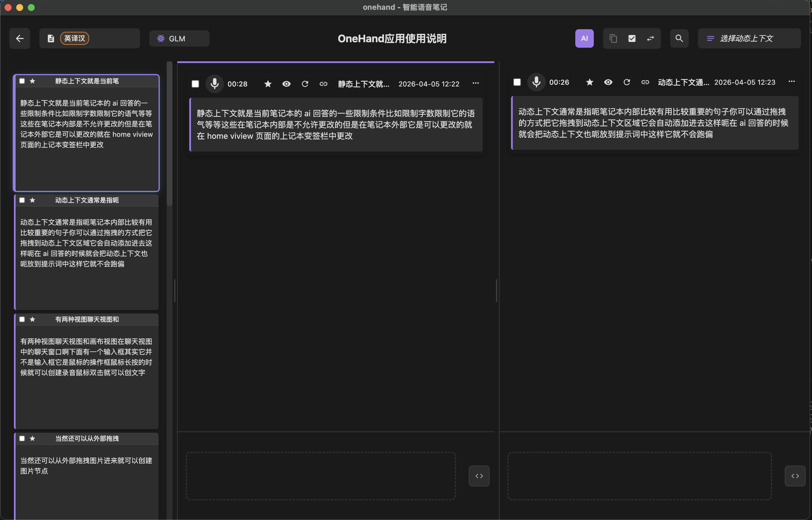Click the atom icon beside GLM
The height and width of the screenshot is (520, 812).
pos(161,38)
